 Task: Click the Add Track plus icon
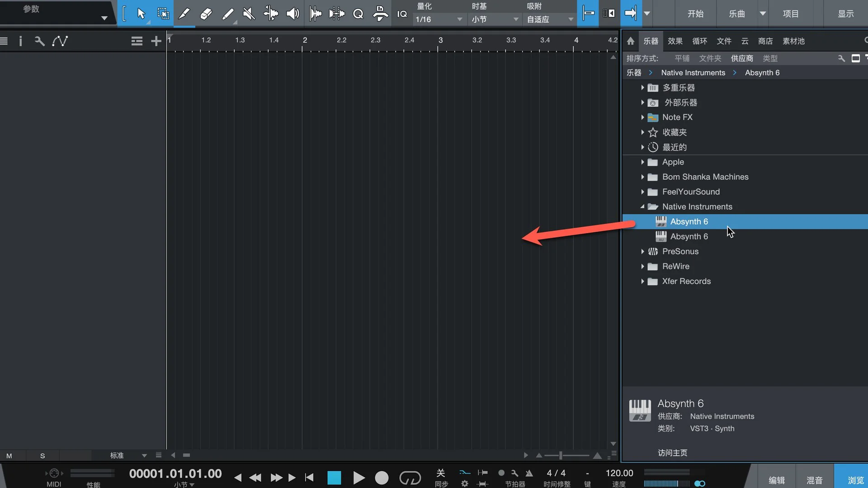coord(156,41)
